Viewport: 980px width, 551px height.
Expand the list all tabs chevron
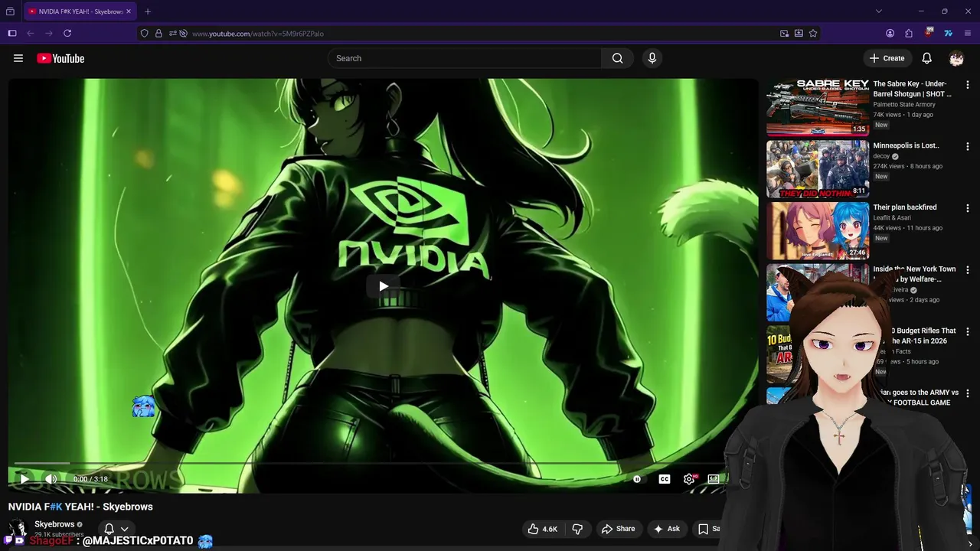pos(879,11)
